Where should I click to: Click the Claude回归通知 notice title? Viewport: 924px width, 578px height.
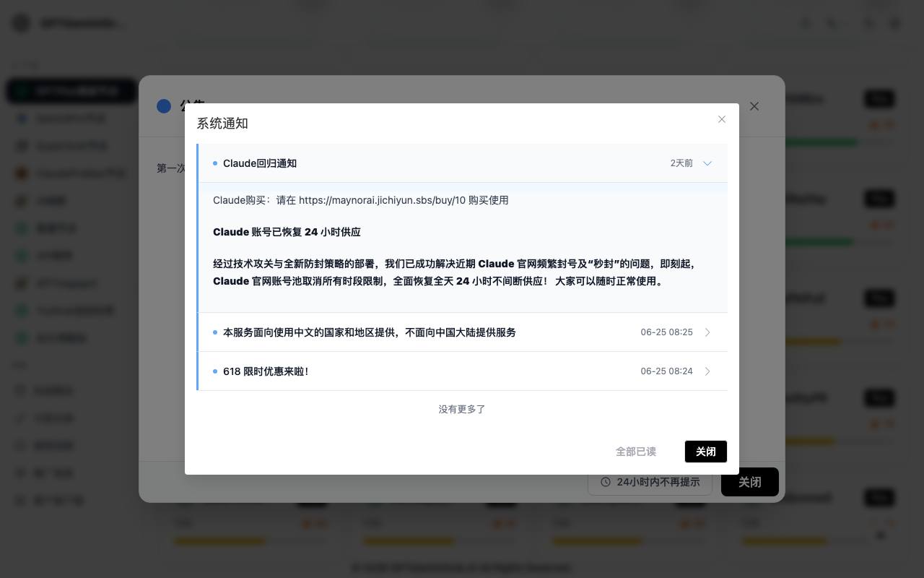pyautogui.click(x=260, y=163)
